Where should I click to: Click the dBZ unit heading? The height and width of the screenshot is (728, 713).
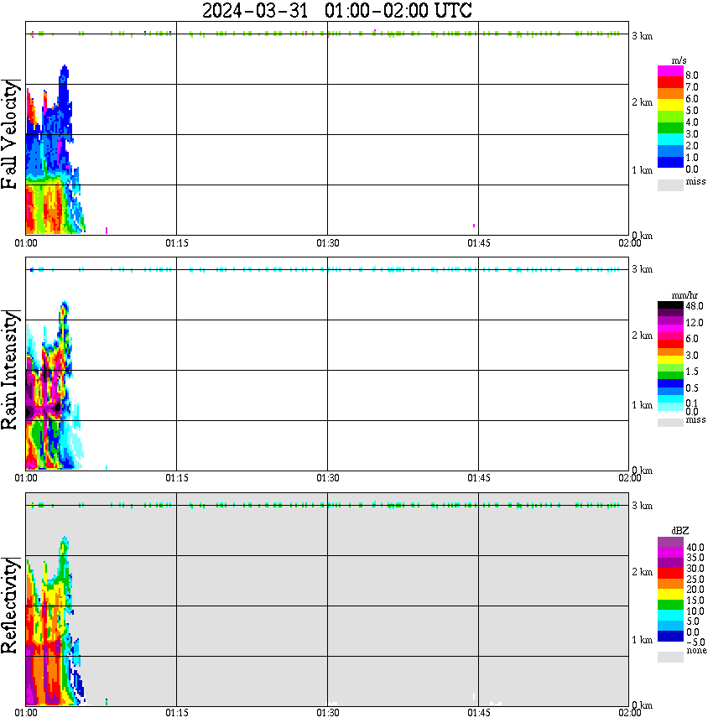[x=680, y=530]
